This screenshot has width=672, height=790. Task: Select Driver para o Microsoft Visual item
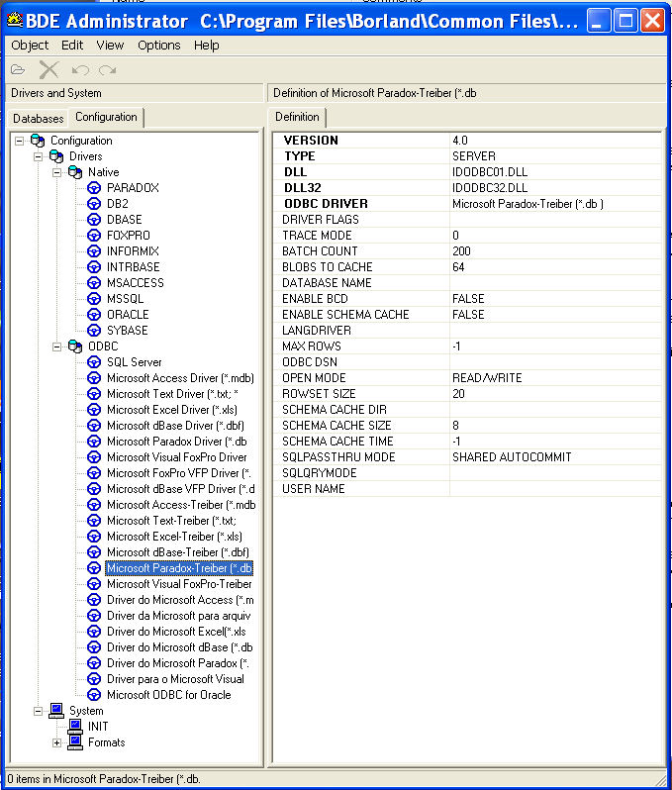(x=175, y=679)
